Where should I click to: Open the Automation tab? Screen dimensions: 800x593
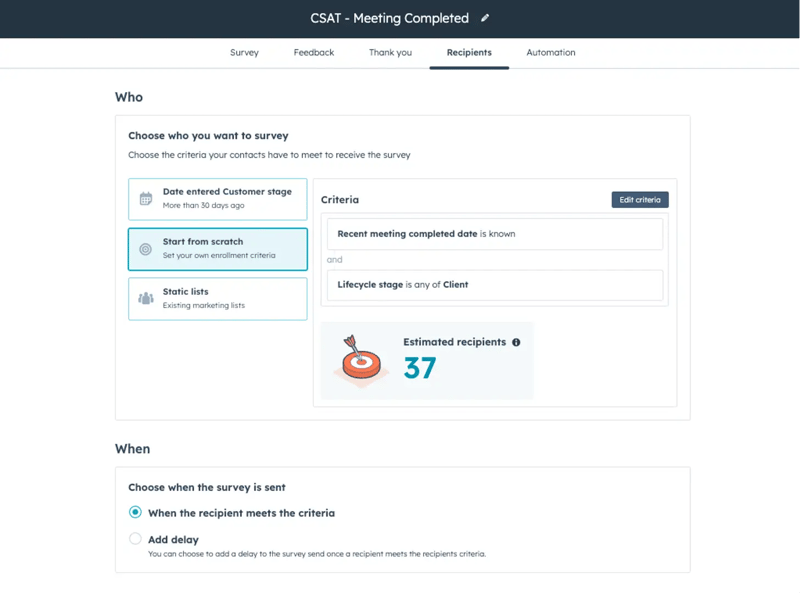click(551, 53)
